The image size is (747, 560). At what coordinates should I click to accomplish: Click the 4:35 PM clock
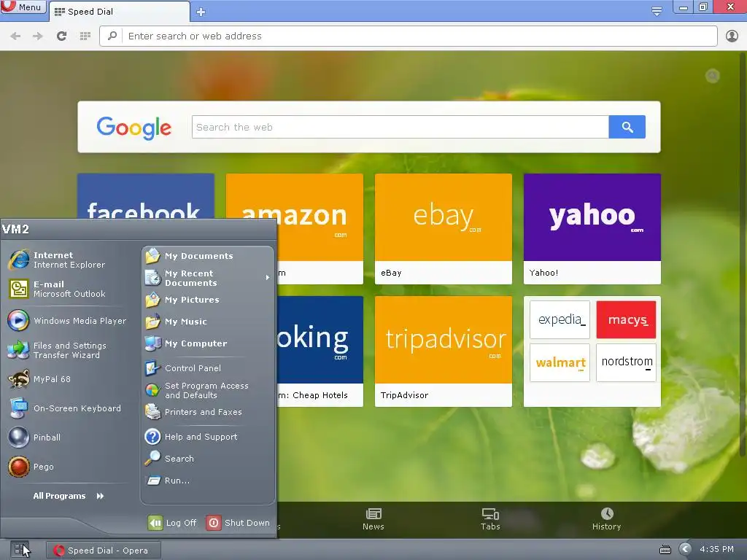coord(716,550)
